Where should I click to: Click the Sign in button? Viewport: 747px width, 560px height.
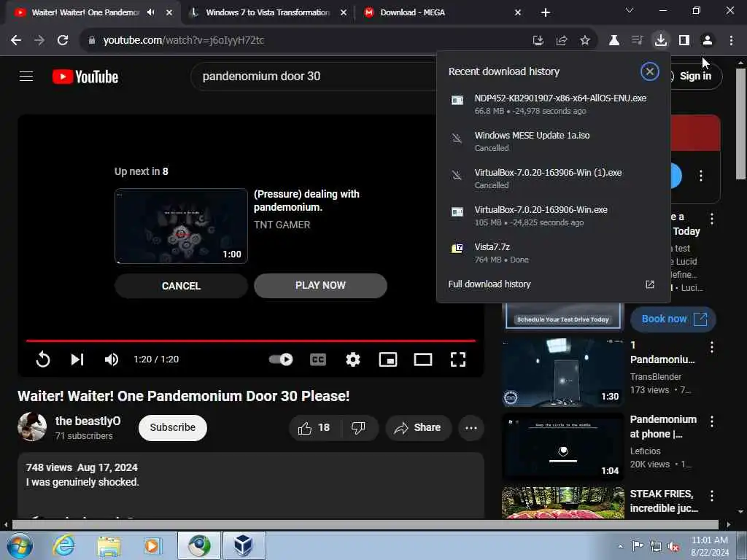pyautogui.click(x=695, y=76)
